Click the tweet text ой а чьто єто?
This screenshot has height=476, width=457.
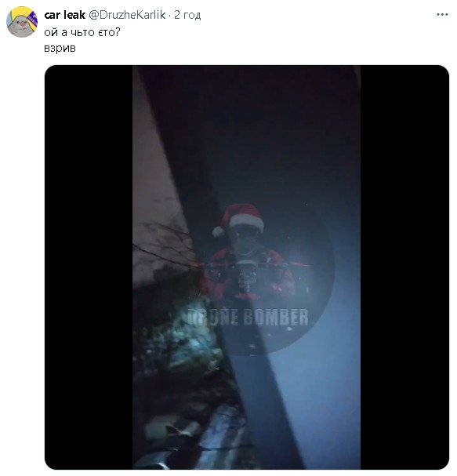point(82,32)
